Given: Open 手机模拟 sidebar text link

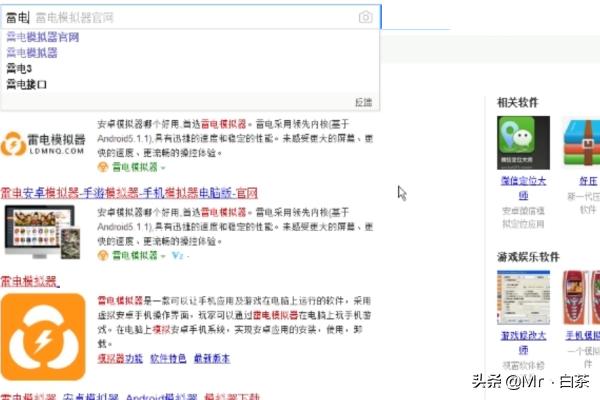Looking at the screenshot, I should tap(583, 336).
